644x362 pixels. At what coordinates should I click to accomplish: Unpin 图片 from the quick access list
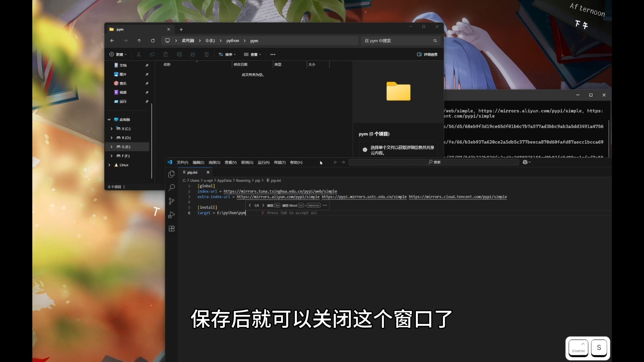tap(147, 74)
